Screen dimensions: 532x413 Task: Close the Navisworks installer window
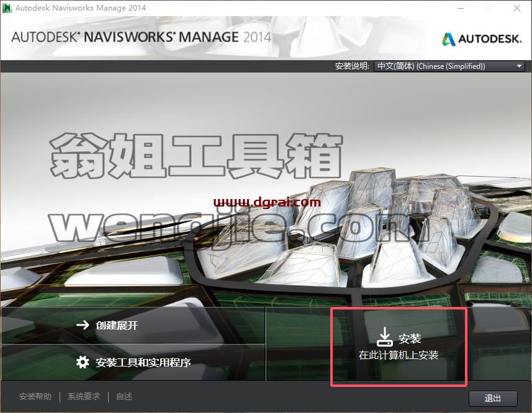pyautogui.click(x=517, y=8)
